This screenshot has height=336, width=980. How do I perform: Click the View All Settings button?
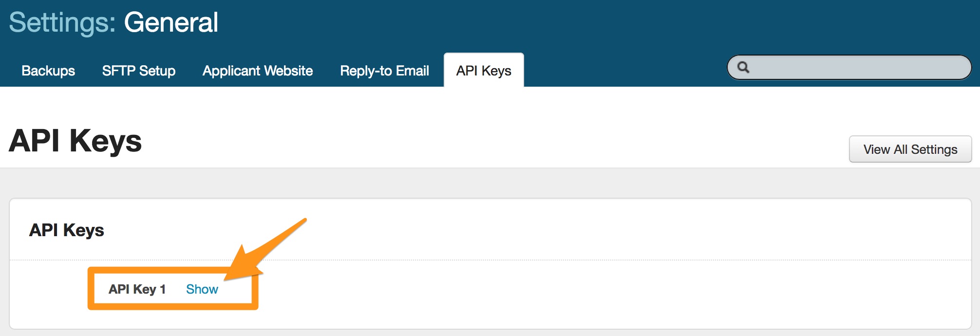pyautogui.click(x=910, y=149)
